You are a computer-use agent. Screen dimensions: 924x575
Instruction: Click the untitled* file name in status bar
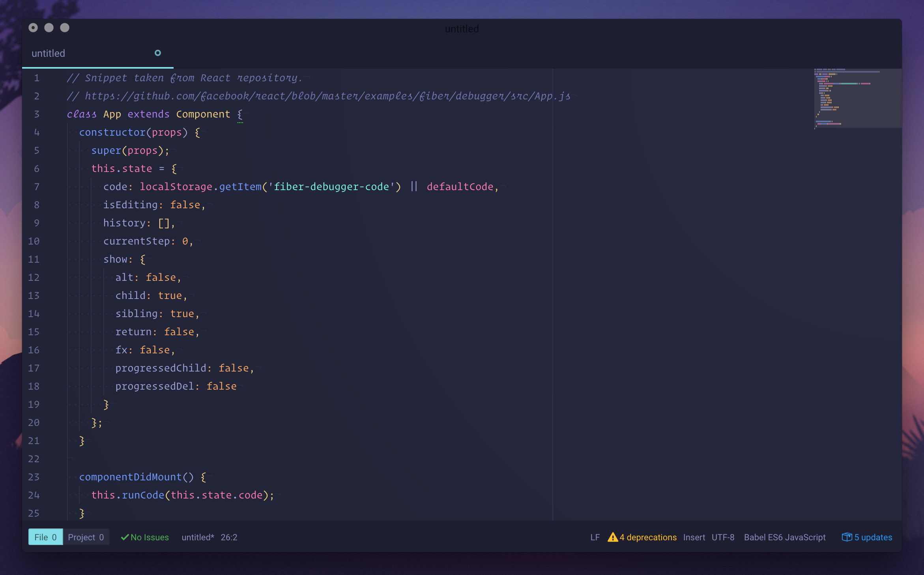click(x=198, y=537)
